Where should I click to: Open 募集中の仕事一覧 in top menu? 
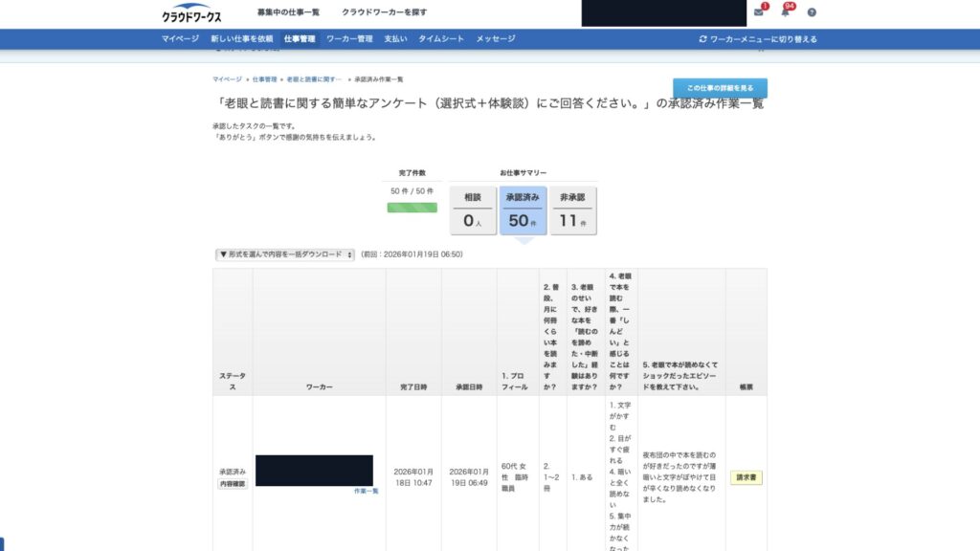pos(288,12)
